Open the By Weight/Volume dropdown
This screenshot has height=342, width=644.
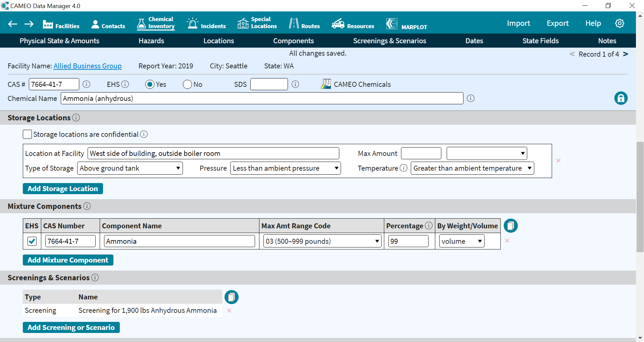(x=462, y=241)
